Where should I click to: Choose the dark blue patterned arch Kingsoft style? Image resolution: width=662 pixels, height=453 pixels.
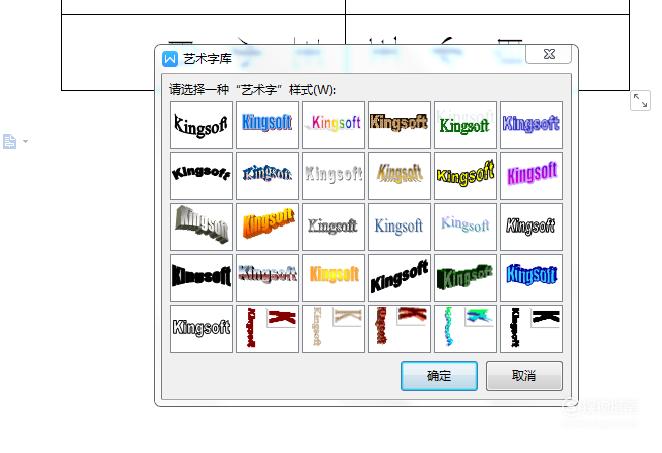(267, 176)
